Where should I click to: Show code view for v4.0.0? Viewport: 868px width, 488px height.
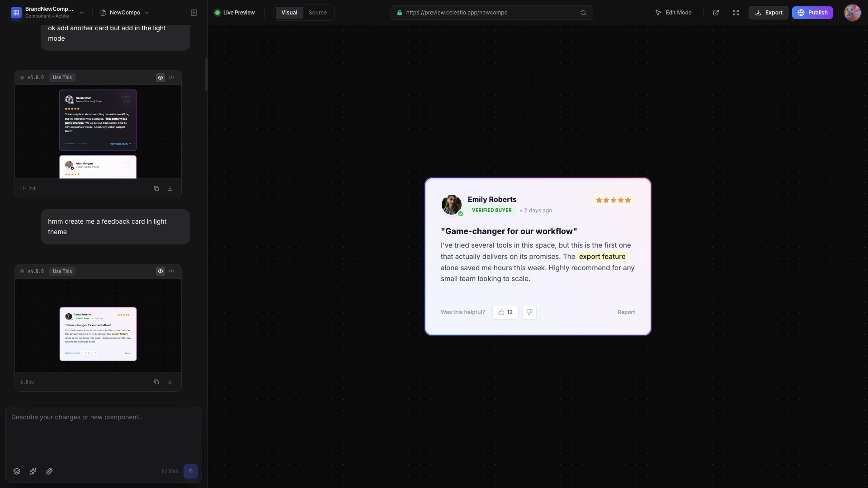[x=171, y=271]
